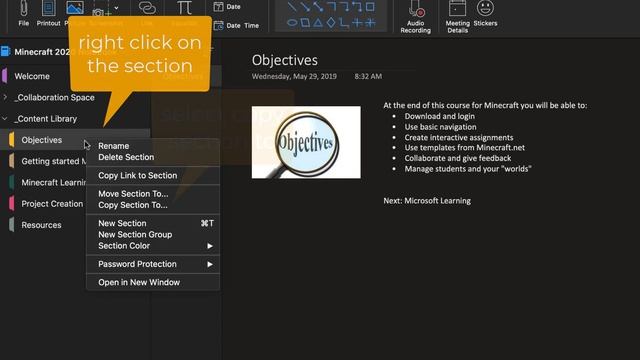Viewport: 640px width, 360px height.
Task: Select the L-shaped axis shape
Action: 344,23
